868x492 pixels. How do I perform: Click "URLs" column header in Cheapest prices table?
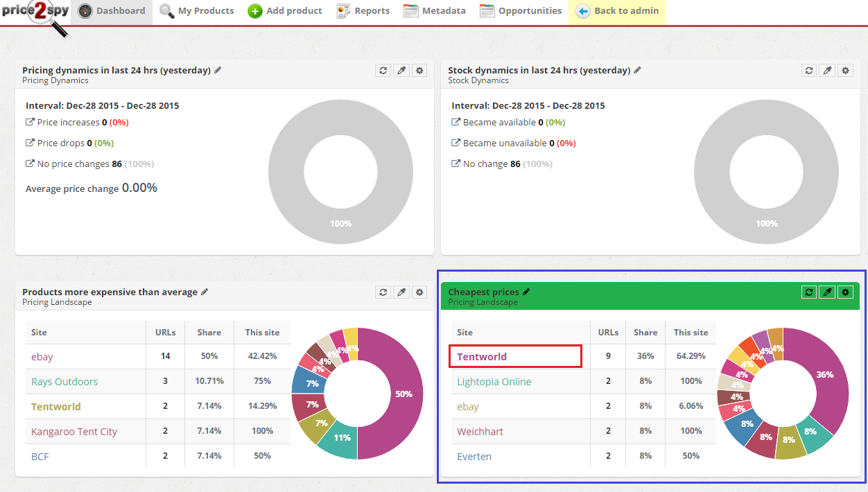(608, 333)
